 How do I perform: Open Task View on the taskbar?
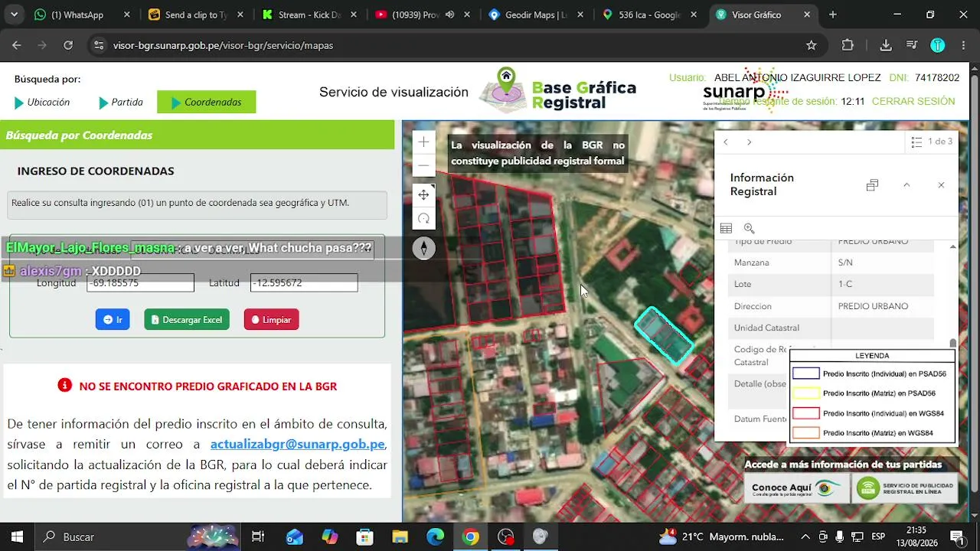pyautogui.click(x=258, y=536)
